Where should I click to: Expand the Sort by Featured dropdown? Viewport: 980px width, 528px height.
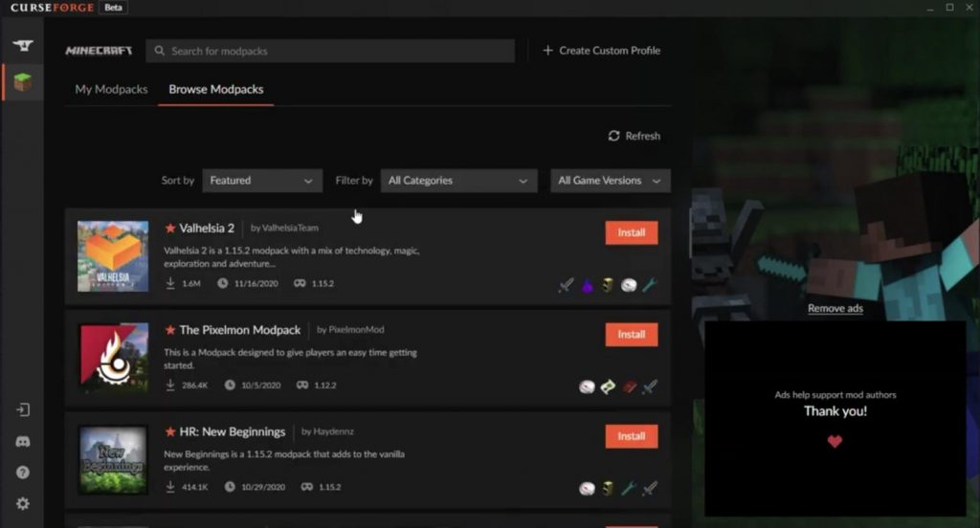[262, 181]
